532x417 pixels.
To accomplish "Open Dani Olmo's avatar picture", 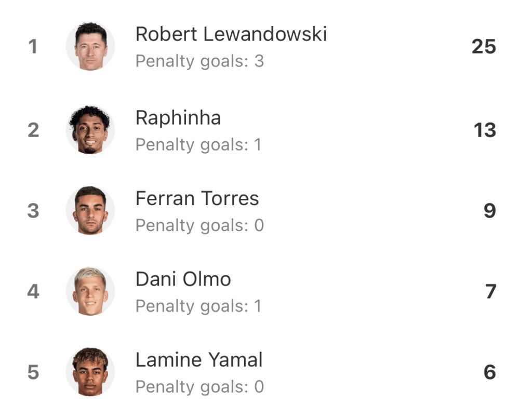I will [90, 291].
